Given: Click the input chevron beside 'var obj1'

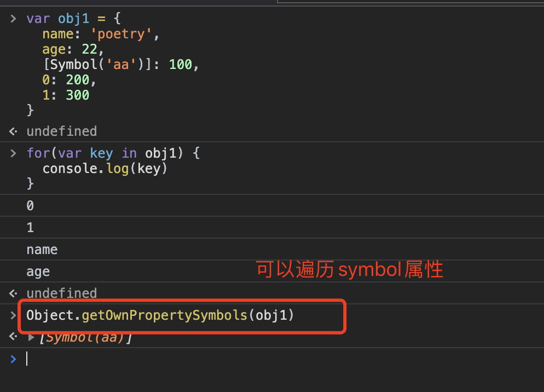Looking at the screenshot, I should [13, 19].
